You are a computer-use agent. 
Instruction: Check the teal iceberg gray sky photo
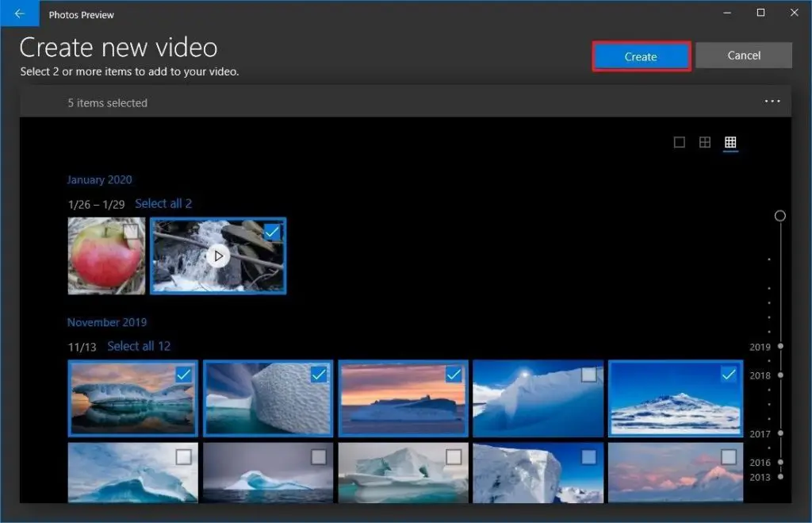[x=454, y=456]
